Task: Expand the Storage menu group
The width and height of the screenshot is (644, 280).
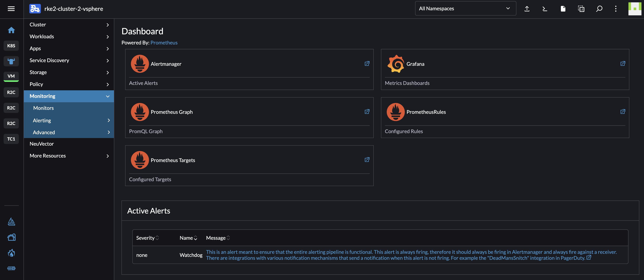Action: pos(69,72)
